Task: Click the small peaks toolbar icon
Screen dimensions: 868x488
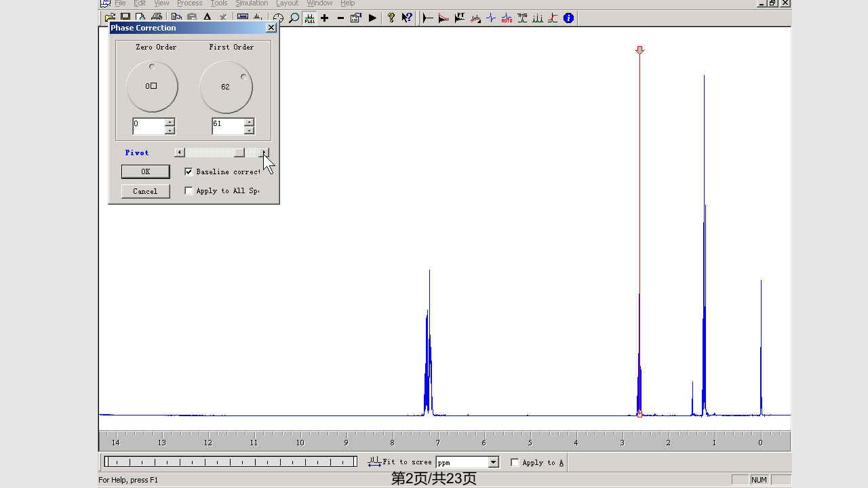Action: coord(258,17)
